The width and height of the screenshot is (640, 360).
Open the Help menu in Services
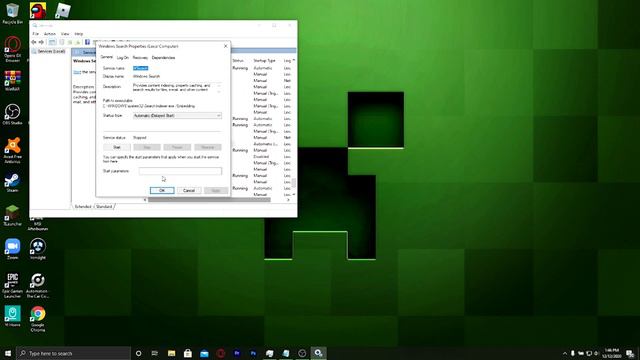[x=79, y=34]
